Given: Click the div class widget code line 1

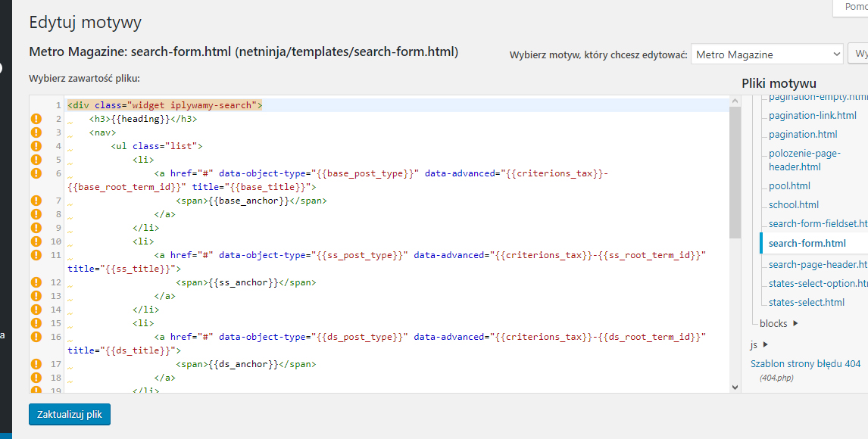Looking at the screenshot, I should [165, 105].
